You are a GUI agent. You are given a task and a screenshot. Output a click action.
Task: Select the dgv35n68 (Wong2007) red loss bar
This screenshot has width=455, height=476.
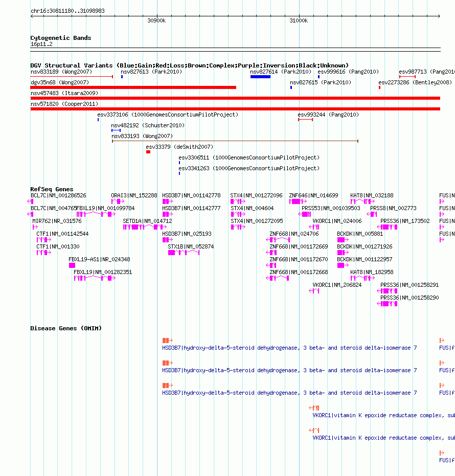click(x=133, y=87)
